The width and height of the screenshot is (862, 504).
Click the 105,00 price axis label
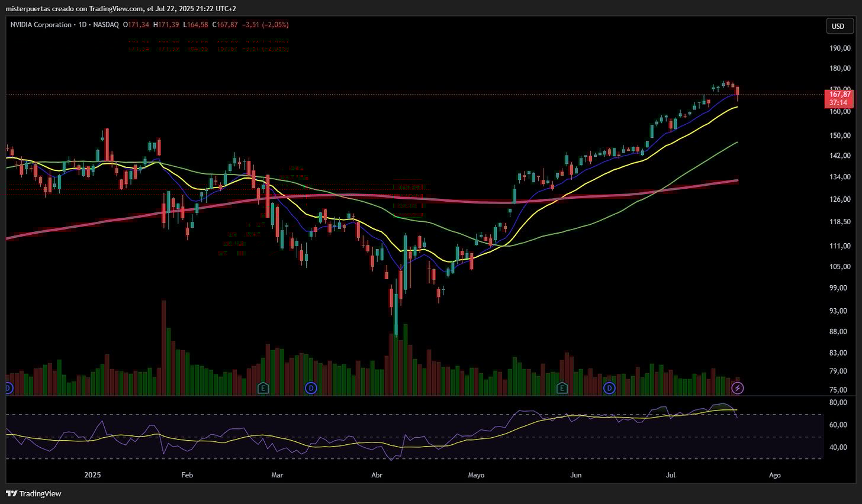click(840, 266)
